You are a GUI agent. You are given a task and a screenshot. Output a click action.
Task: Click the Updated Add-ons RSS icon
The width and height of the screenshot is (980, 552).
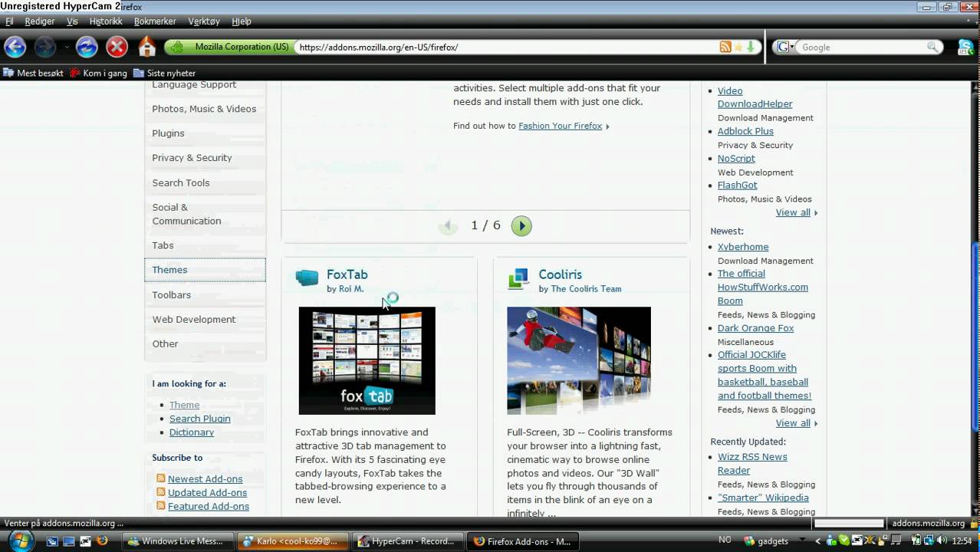click(x=161, y=492)
